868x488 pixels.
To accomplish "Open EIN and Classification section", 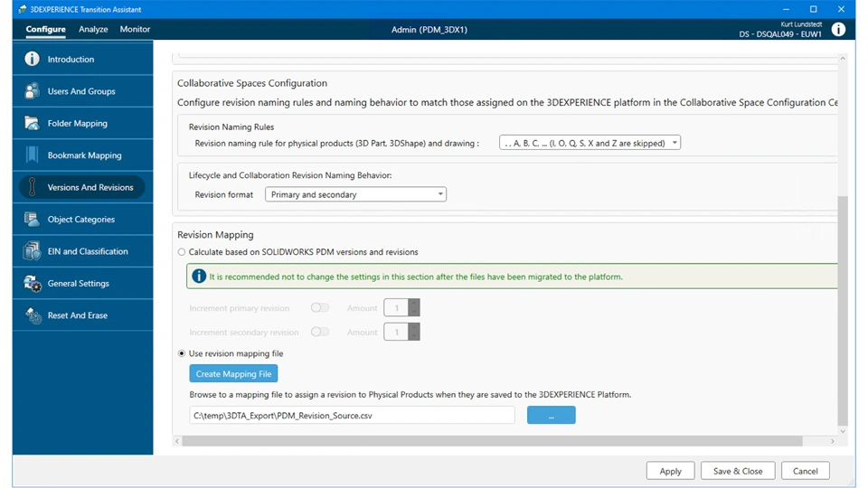I will coord(82,251).
